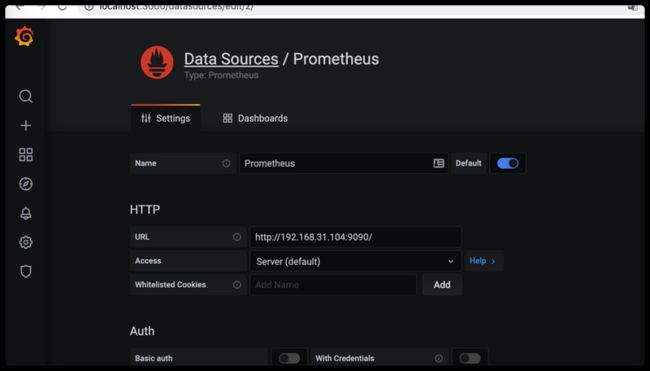Open the Server Admin shield icon
The height and width of the screenshot is (371, 650).
pyautogui.click(x=26, y=272)
